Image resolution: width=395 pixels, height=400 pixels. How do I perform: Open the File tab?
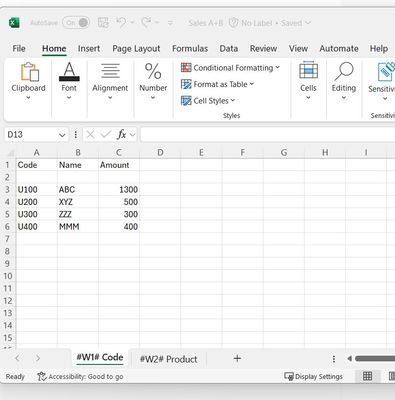(19, 49)
